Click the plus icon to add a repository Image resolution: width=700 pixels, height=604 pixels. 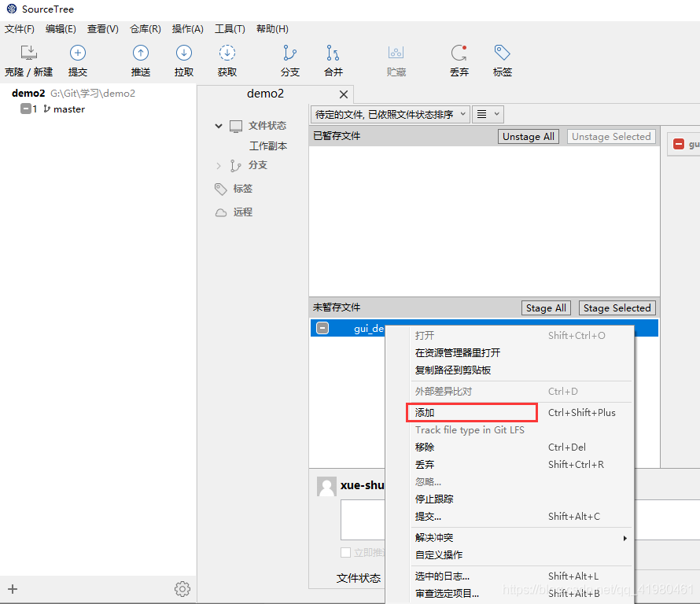click(13, 589)
